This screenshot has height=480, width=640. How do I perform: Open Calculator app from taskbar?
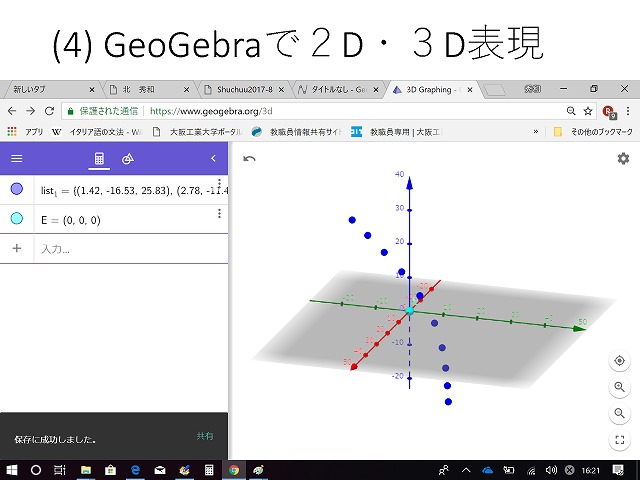(x=209, y=470)
